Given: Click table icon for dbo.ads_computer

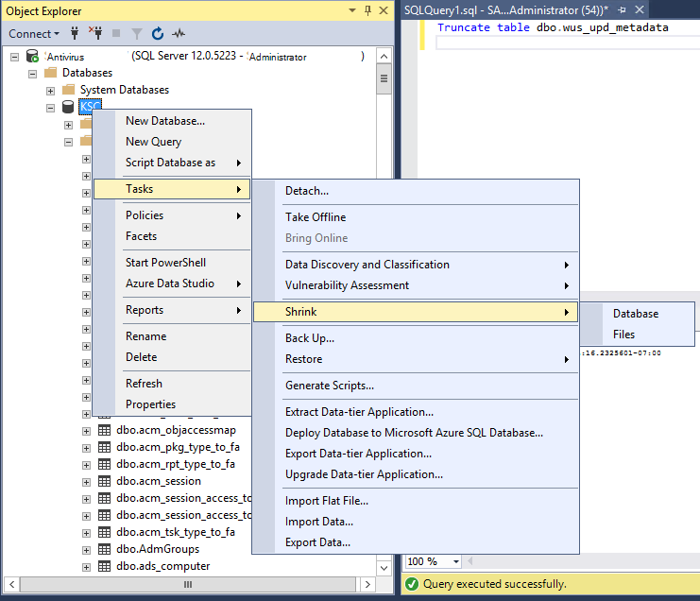Looking at the screenshot, I should pyautogui.click(x=104, y=566).
